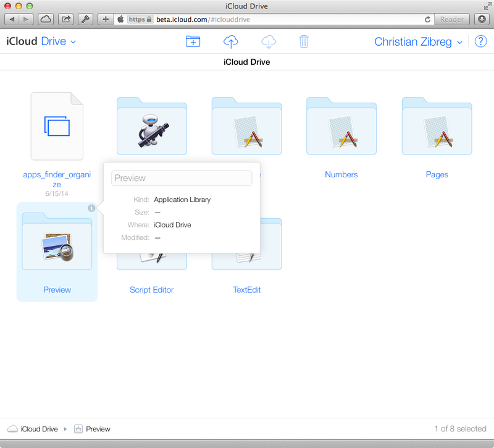Click the '1 of 8 selected' status text
The image size is (494, 448).
(460, 429)
